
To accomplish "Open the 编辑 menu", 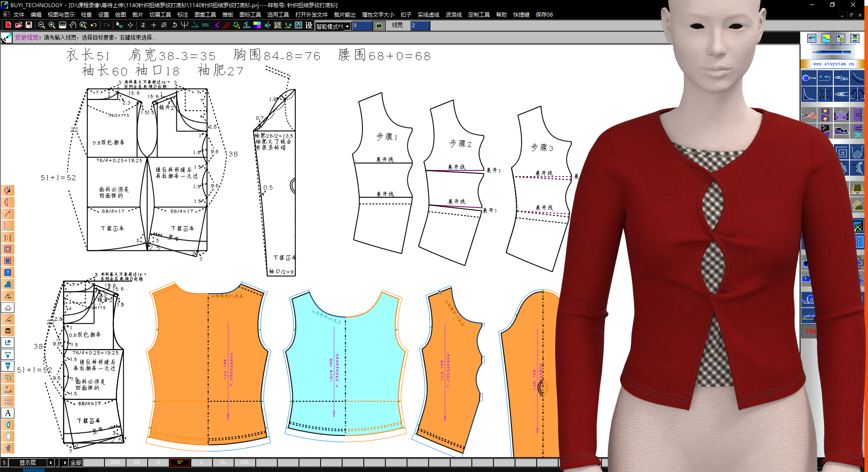I will 36,14.
